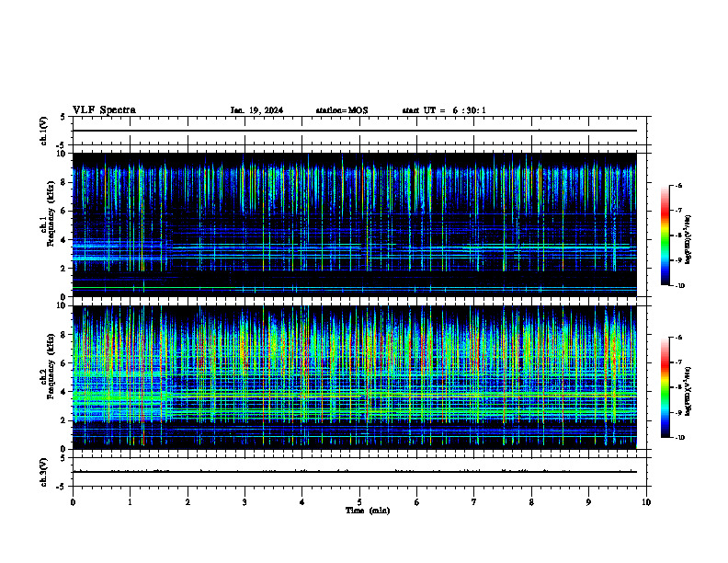Click the ch.2 frequency tick label "6"

pyautogui.click(x=63, y=363)
